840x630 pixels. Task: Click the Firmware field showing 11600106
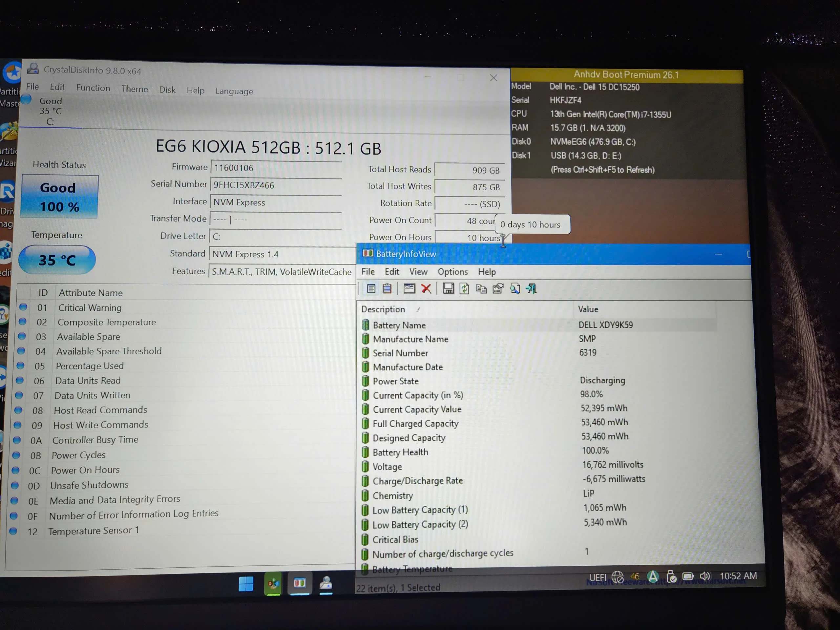276,168
